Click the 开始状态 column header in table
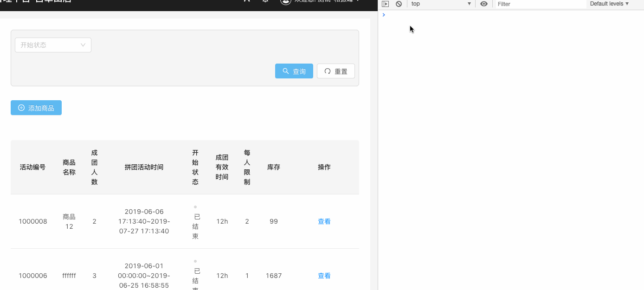Screen dimensions: 644x290 pos(195,167)
